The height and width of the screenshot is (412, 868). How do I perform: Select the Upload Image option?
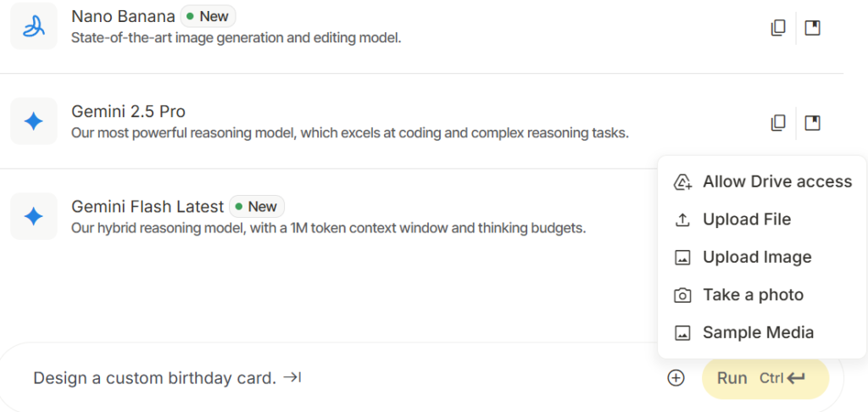coord(756,257)
